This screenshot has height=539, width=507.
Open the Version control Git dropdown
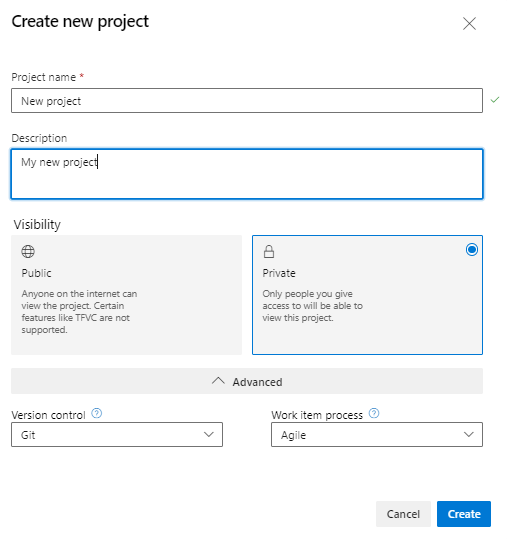tap(117, 434)
